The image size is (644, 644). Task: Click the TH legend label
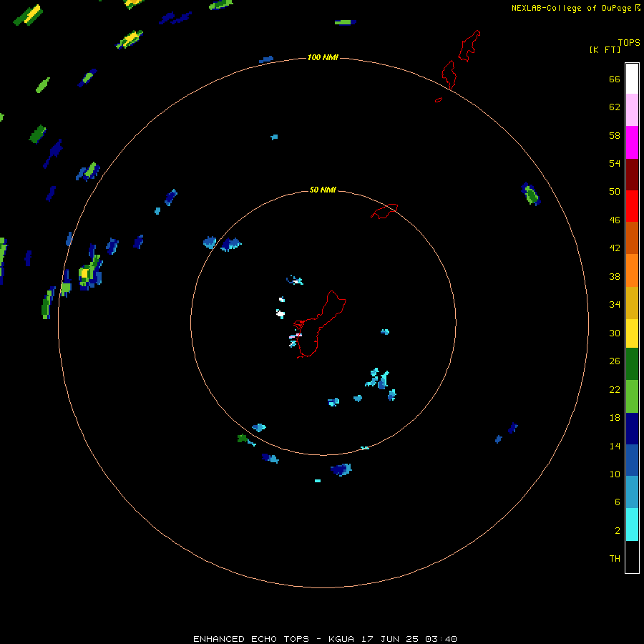click(615, 559)
